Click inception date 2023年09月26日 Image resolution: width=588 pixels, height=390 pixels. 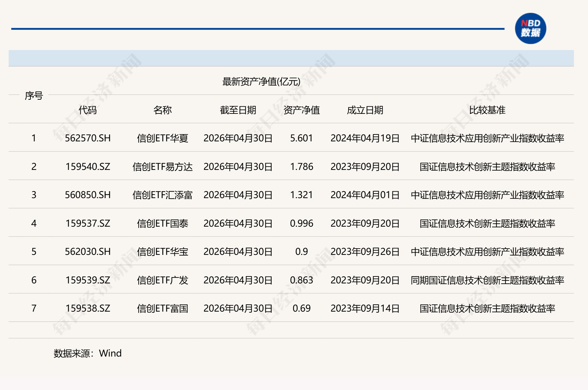pyautogui.click(x=365, y=252)
